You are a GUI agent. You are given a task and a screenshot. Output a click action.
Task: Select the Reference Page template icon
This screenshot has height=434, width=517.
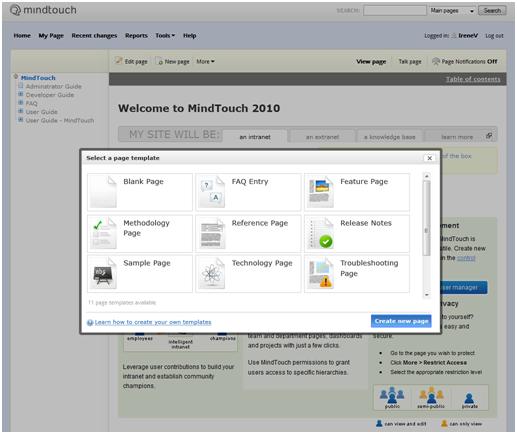(212, 233)
